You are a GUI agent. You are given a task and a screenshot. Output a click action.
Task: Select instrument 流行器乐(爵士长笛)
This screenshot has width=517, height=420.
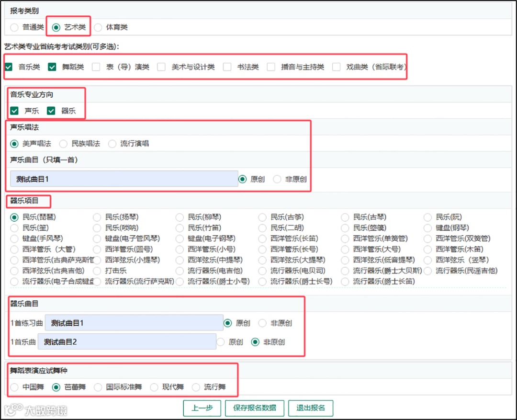coord(345,282)
